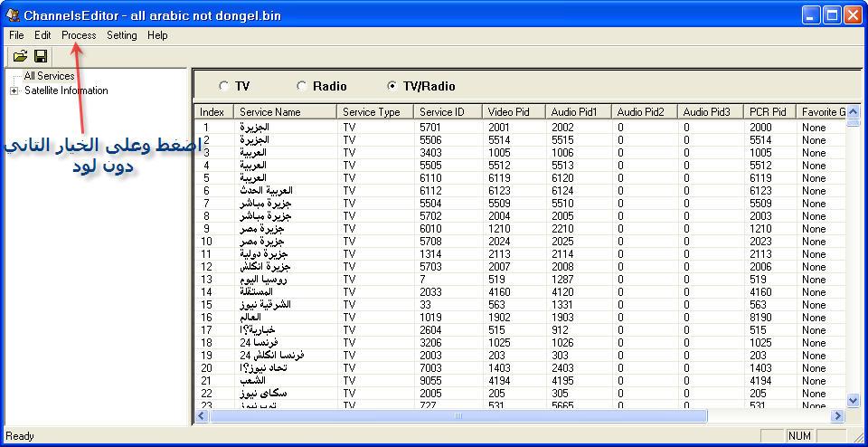Screen dimensions: 868x447
Task: Click the Service Type TV cell in row 1
Action: (349, 127)
